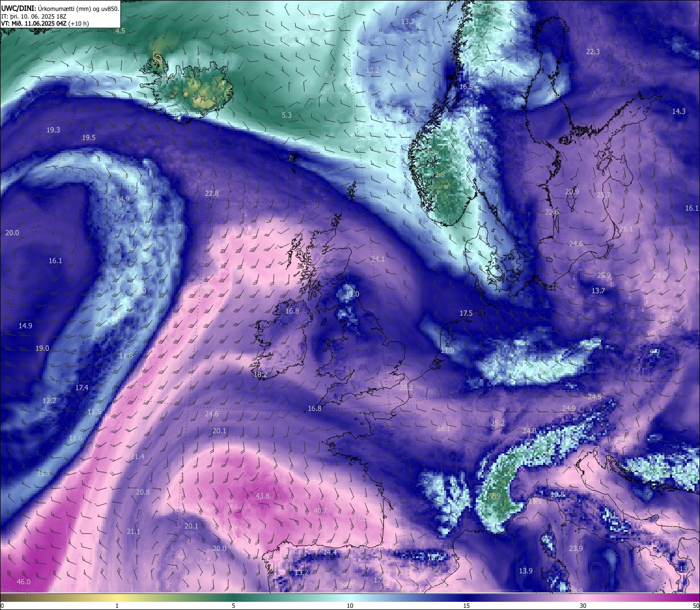Click the initial time line 'IT: þri. 10. 06. 2025 18Z'
Image resolution: width=700 pixels, height=610 pixels.
34,16
